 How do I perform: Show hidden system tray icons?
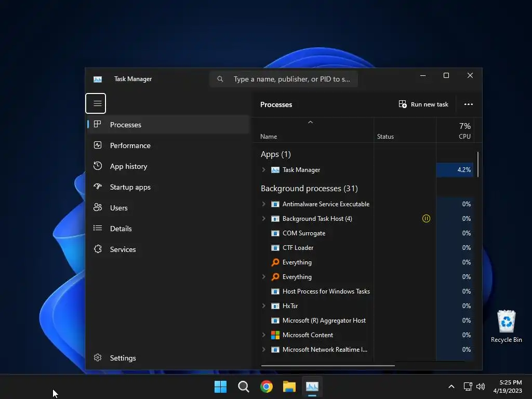pyautogui.click(x=451, y=387)
